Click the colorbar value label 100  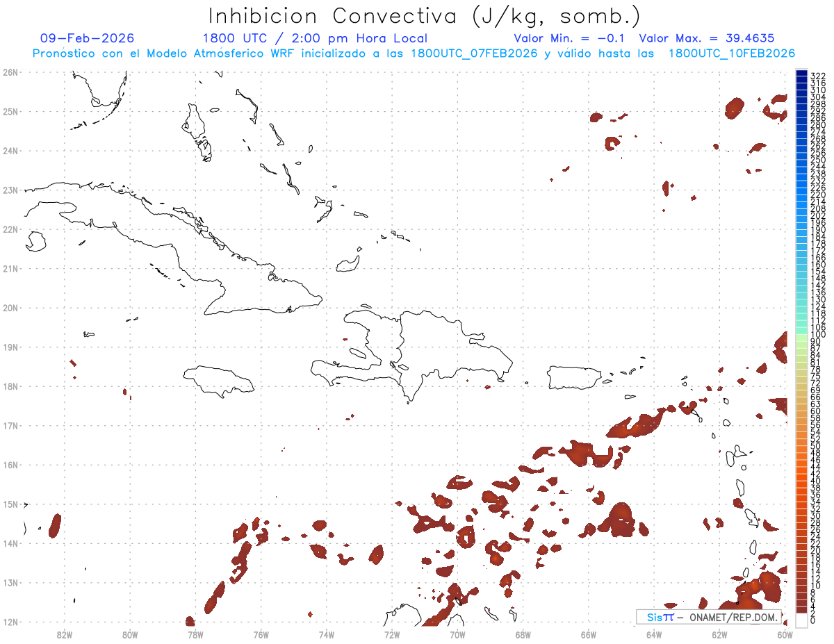click(818, 336)
